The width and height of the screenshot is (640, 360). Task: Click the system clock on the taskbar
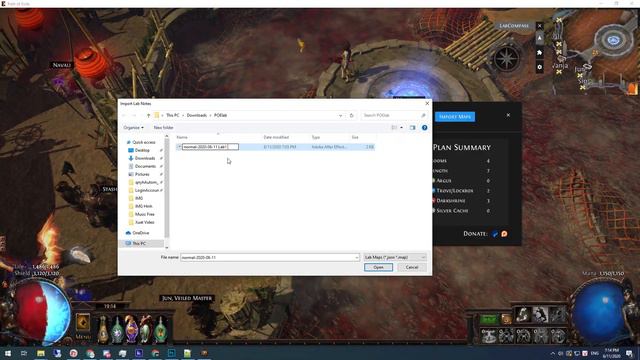[611, 353]
